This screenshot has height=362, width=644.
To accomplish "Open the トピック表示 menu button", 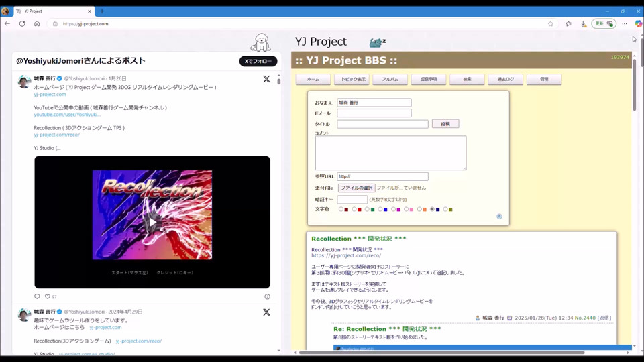I will coord(352,79).
